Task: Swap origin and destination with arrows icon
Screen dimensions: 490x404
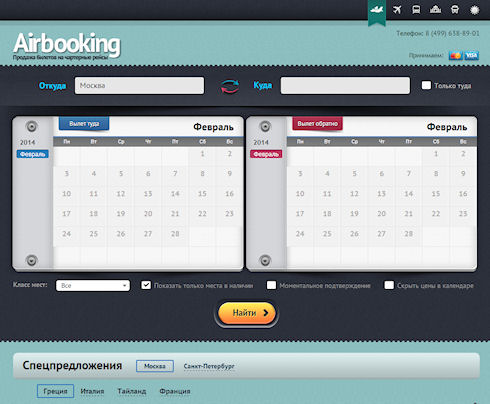Action: click(230, 86)
